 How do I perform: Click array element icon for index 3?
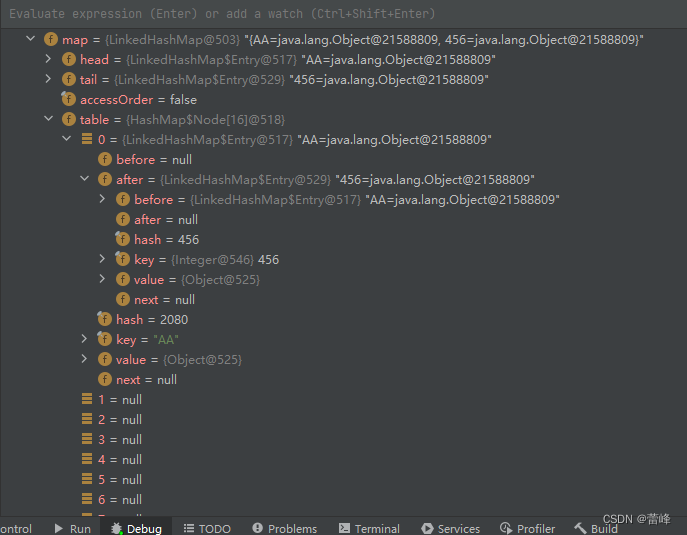pyautogui.click(x=87, y=439)
